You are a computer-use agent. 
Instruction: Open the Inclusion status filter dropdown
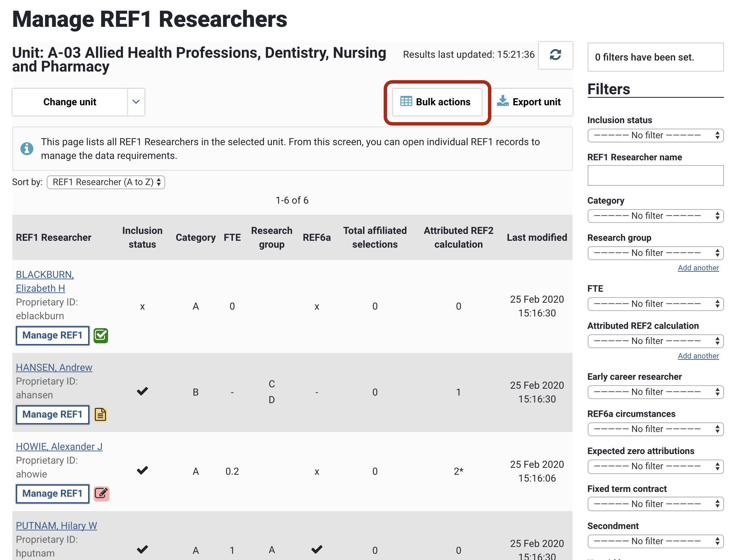coord(655,135)
